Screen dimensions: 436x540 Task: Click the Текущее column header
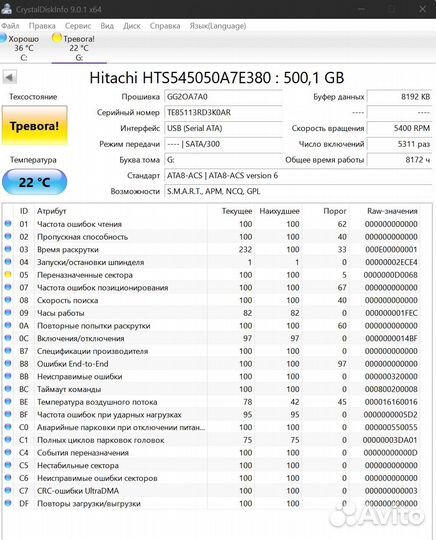coord(237,211)
